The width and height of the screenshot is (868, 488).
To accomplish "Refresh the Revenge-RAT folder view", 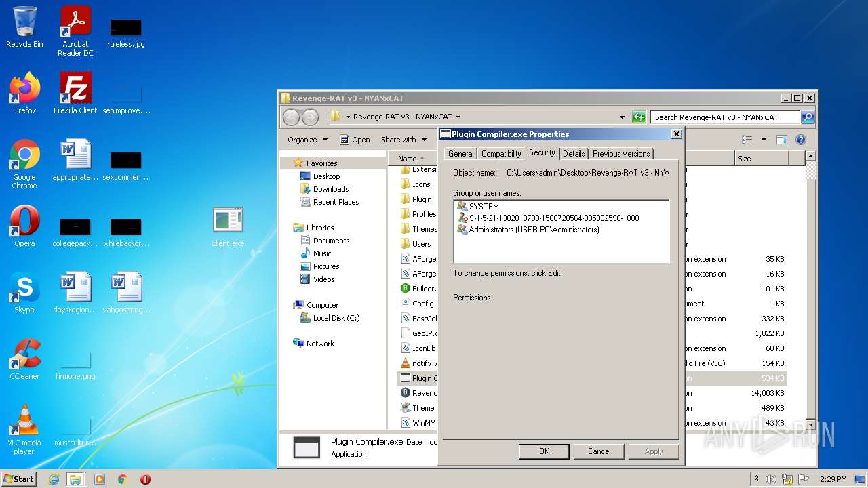I will 639,117.
